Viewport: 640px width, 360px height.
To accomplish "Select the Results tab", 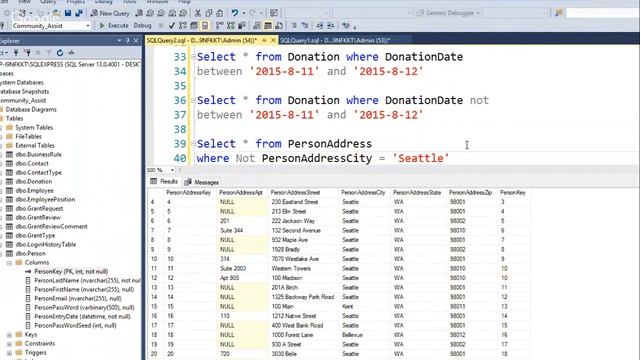I will 164,182.
